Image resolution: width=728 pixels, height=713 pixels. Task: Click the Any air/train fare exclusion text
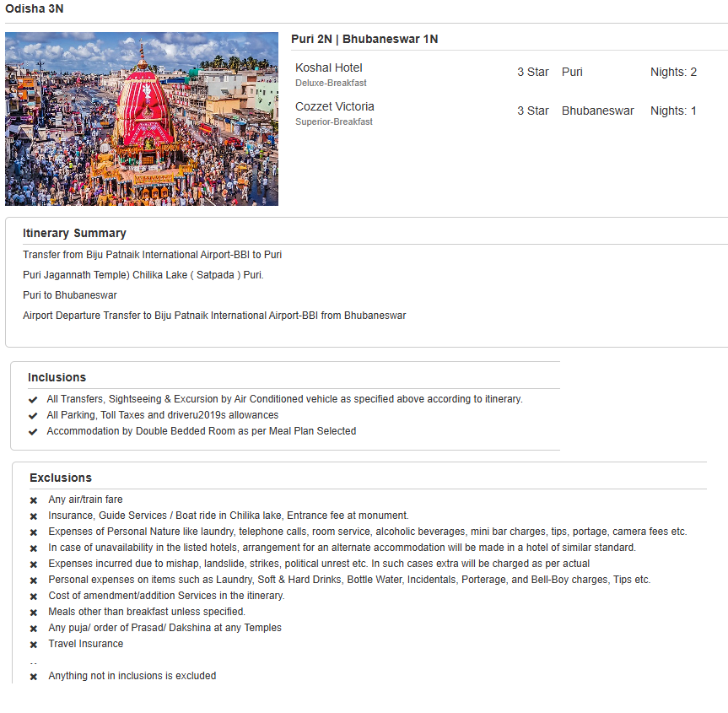click(85, 500)
